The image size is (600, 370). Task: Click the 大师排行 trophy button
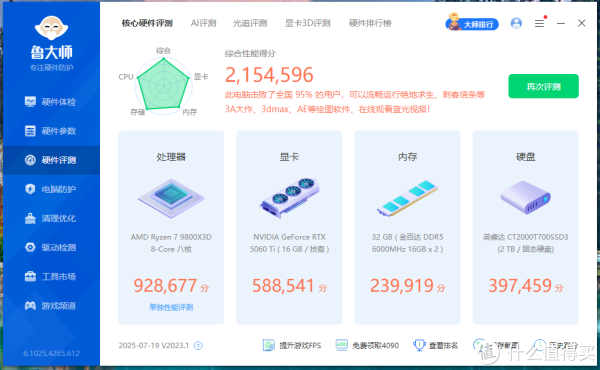tap(472, 24)
